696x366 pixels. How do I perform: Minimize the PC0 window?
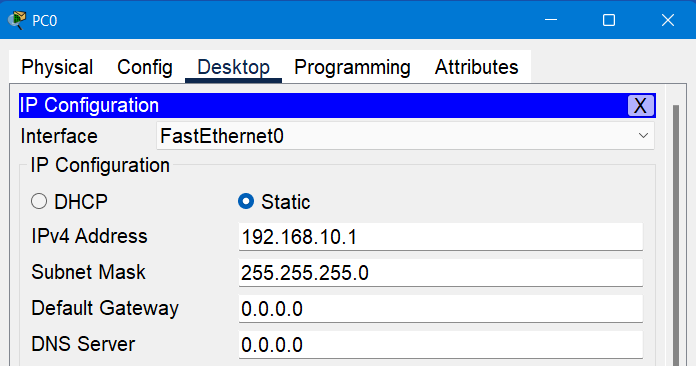551,20
